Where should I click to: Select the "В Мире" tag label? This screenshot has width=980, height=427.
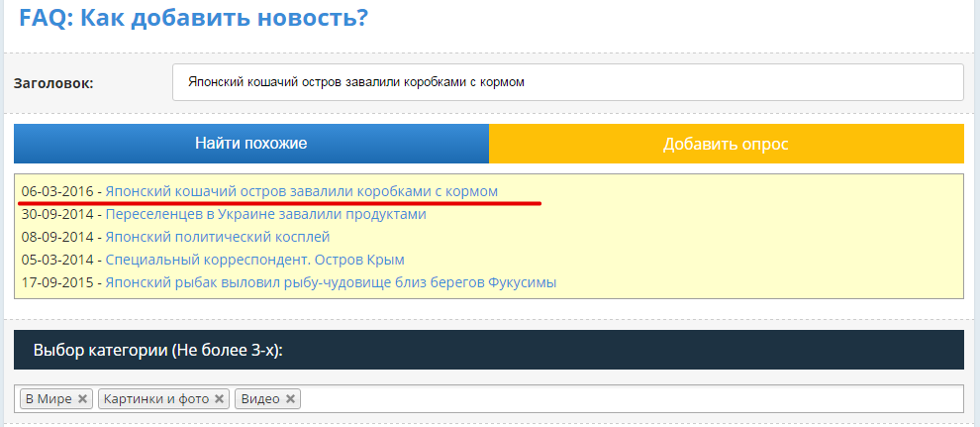(49, 399)
